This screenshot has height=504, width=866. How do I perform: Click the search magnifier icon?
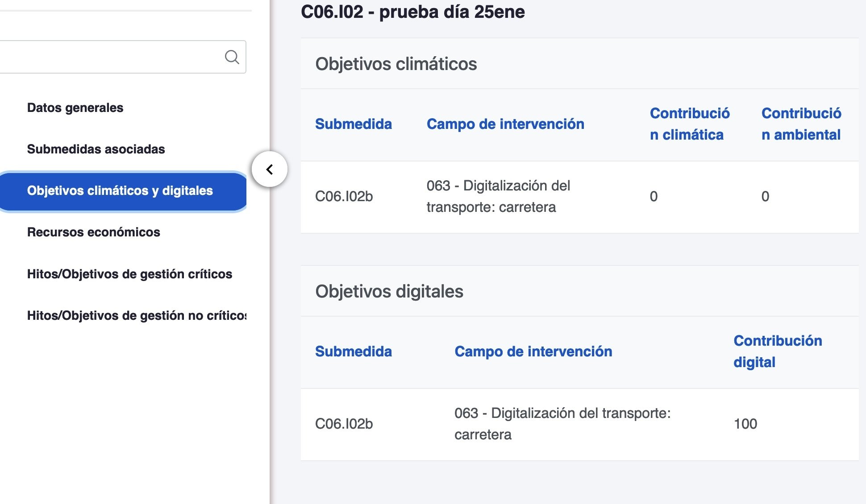tap(232, 57)
